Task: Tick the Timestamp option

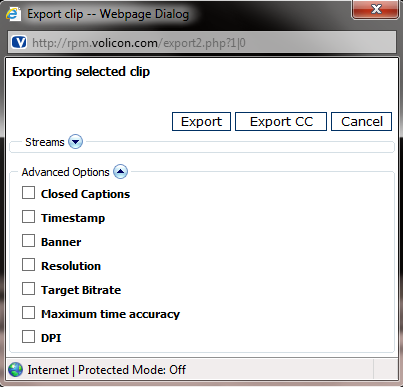Action: (28, 217)
